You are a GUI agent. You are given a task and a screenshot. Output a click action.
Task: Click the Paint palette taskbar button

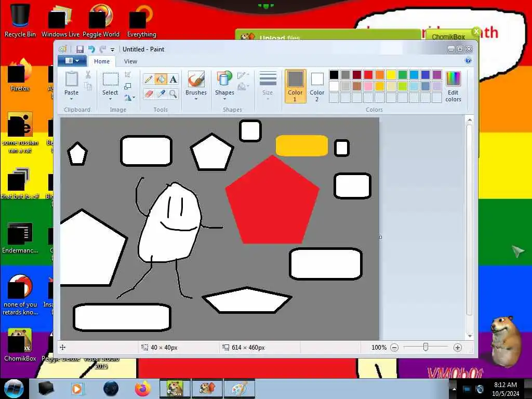tap(239, 389)
